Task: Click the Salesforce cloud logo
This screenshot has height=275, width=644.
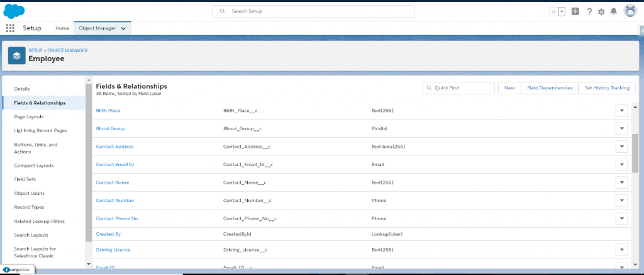Action: point(14,11)
